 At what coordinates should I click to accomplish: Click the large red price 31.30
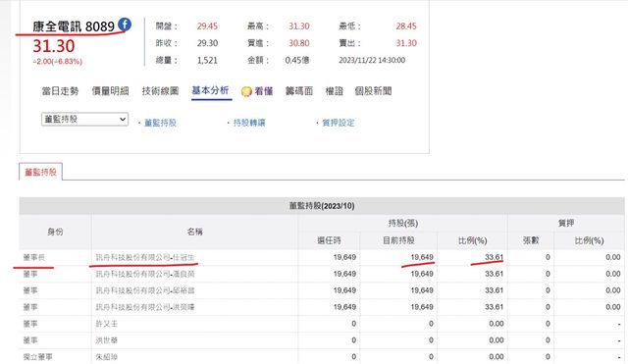pos(54,46)
